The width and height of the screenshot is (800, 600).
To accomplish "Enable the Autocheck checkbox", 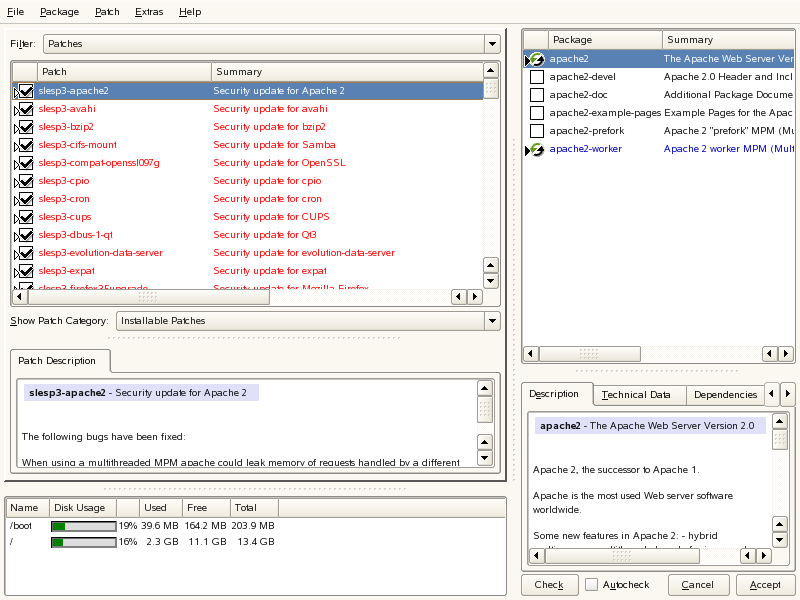I will click(592, 584).
